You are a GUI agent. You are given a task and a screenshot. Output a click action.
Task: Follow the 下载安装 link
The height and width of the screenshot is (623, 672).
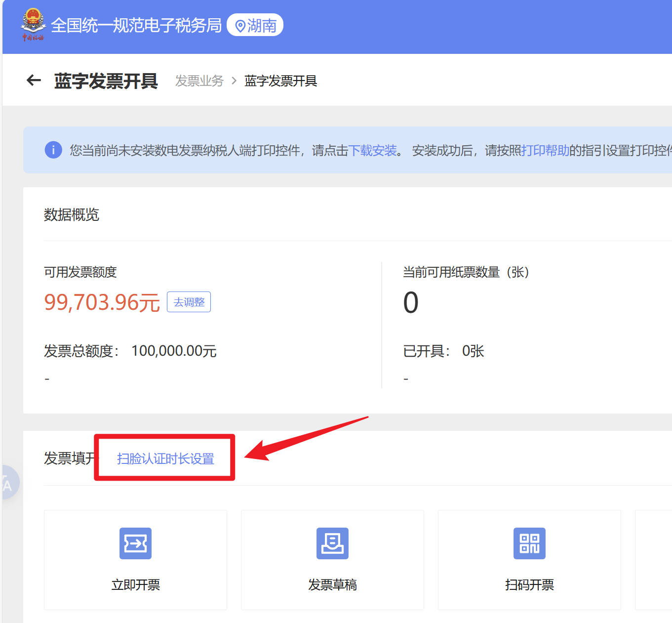click(x=372, y=150)
